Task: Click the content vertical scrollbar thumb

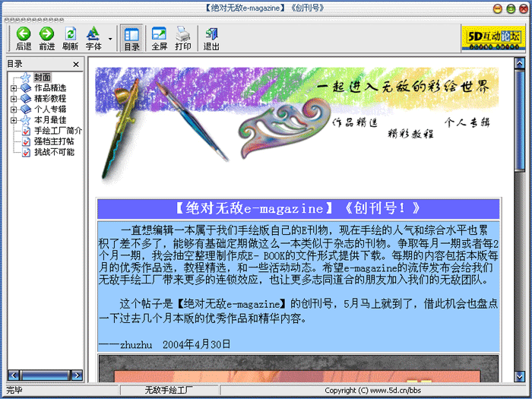Action: (x=519, y=120)
